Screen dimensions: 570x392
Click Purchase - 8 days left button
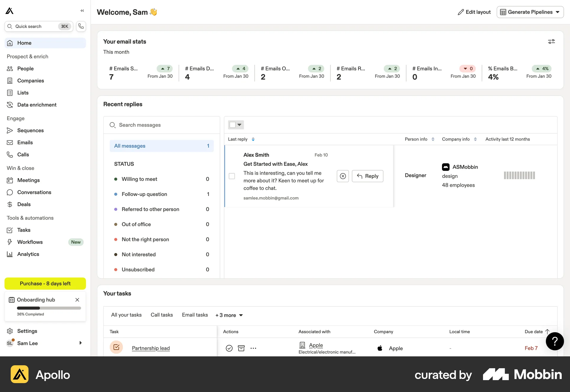pyautogui.click(x=45, y=284)
